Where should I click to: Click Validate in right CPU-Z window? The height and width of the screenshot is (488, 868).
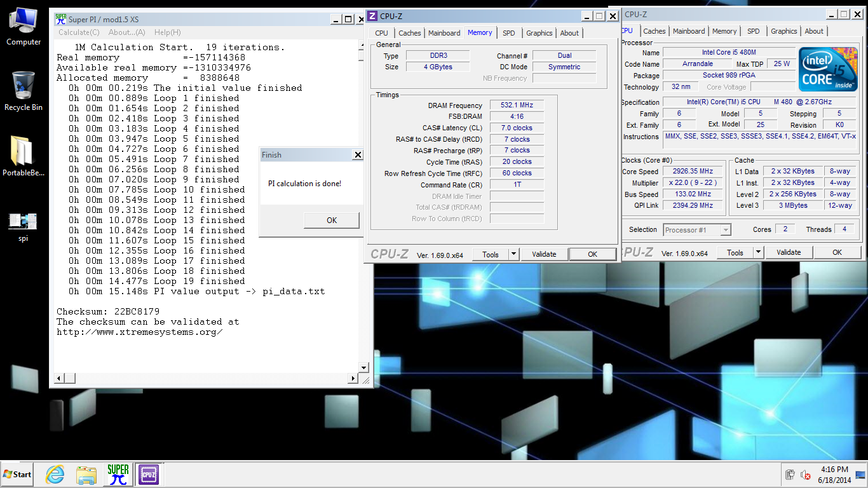point(789,253)
